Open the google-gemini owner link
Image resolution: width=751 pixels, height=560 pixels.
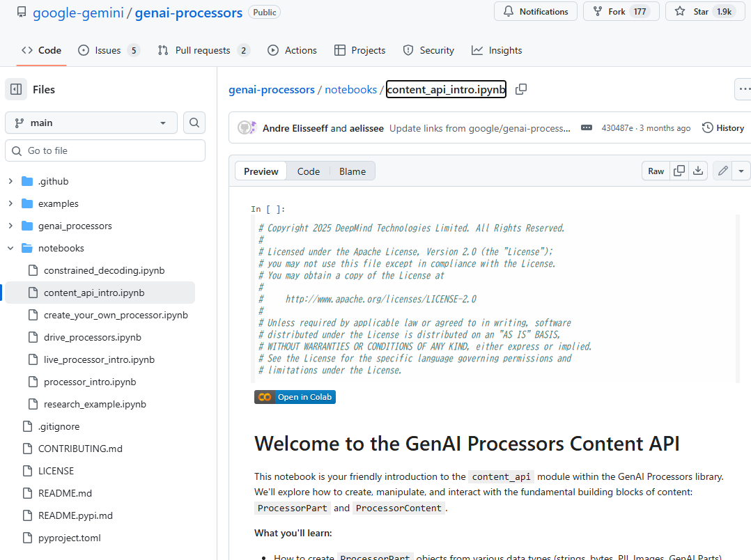tap(78, 13)
